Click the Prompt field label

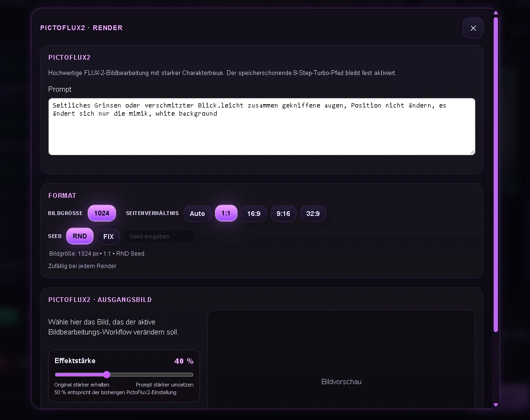[x=60, y=89]
